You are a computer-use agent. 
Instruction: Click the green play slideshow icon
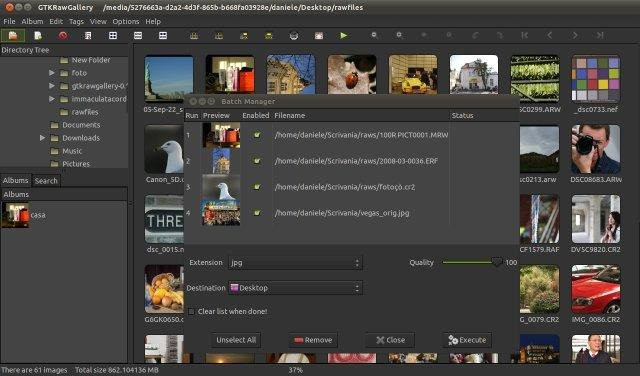pos(344,36)
